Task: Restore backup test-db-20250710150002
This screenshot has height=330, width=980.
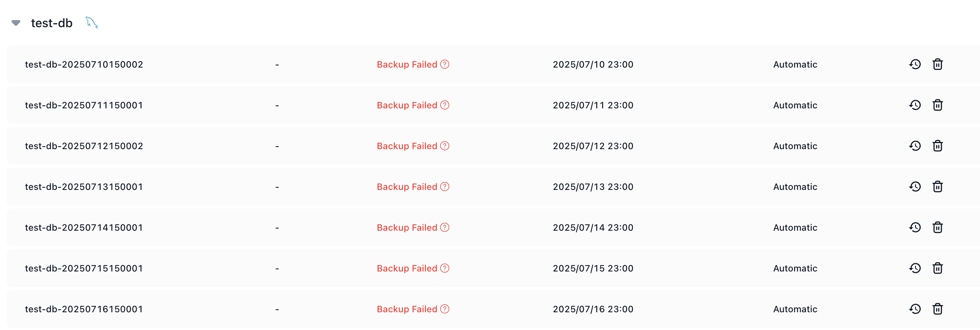Action: tap(915, 64)
